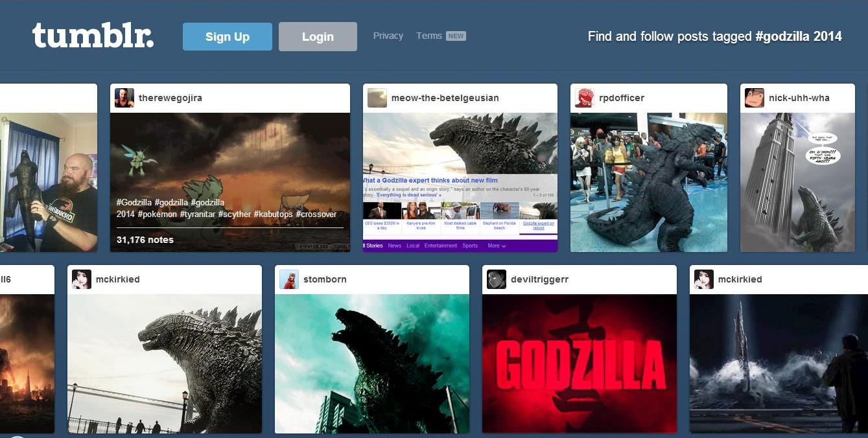This screenshot has width=868, height=438.
Task: Select the #crossover tag
Action: 316,214
